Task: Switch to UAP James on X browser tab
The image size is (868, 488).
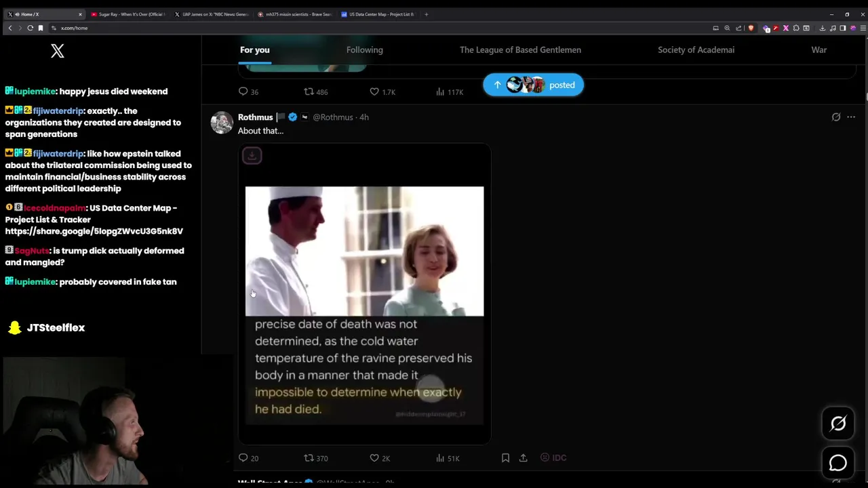Action: pyautogui.click(x=212, y=14)
